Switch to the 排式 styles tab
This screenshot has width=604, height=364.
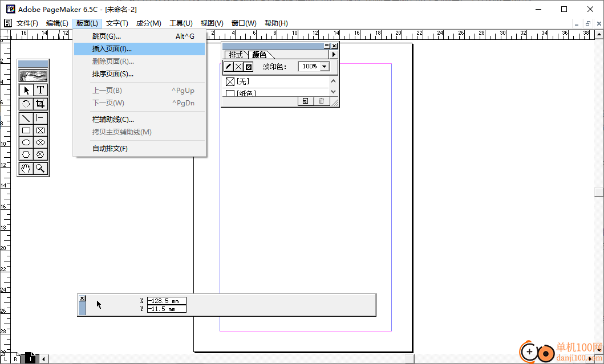tap(236, 55)
